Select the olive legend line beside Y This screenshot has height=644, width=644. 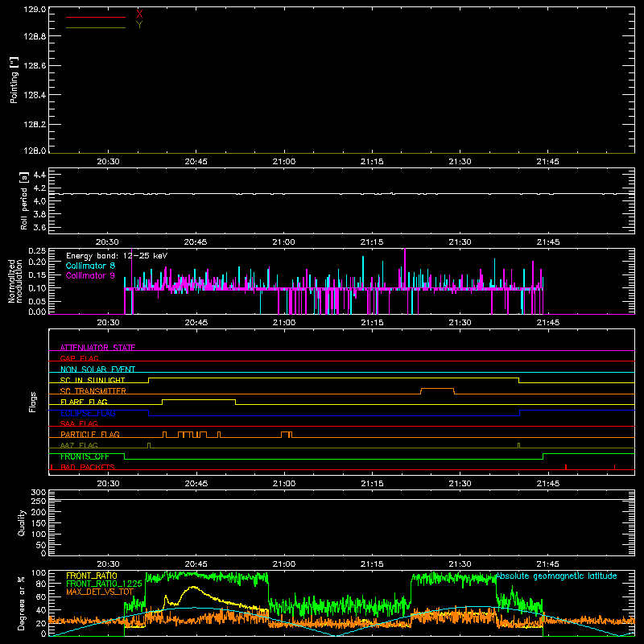96,28
